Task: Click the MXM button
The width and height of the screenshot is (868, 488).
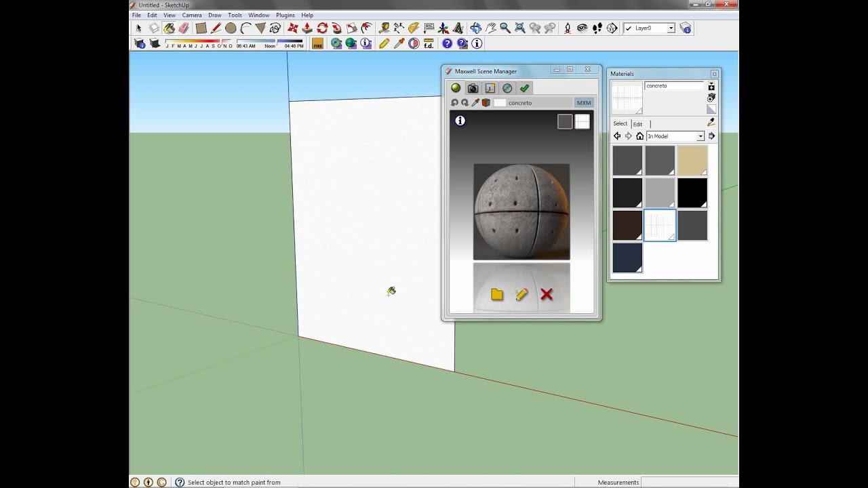Action: point(584,103)
